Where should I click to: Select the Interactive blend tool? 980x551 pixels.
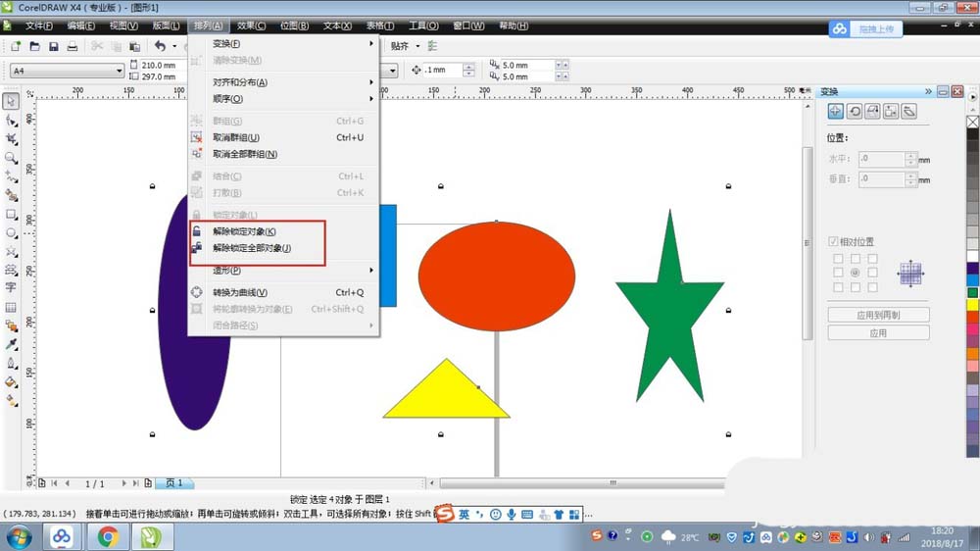[11, 326]
